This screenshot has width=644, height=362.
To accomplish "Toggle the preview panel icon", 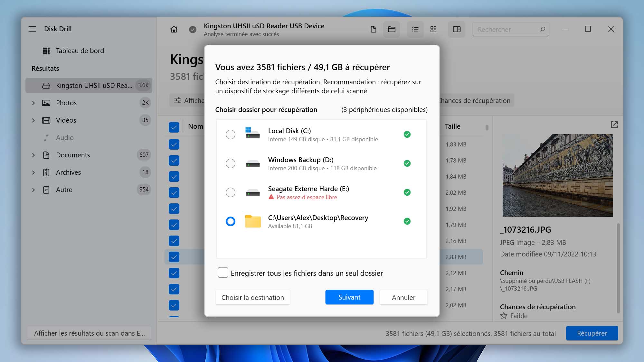I will (457, 29).
